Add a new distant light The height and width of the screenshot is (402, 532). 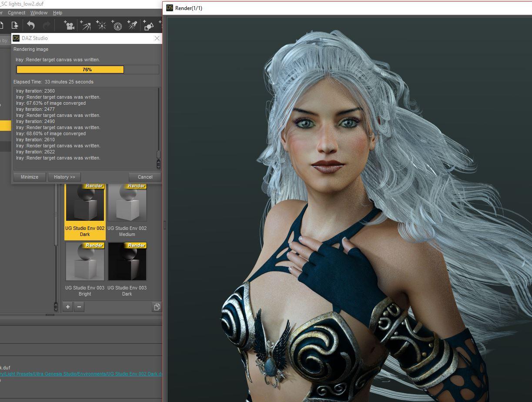pyautogui.click(x=85, y=25)
